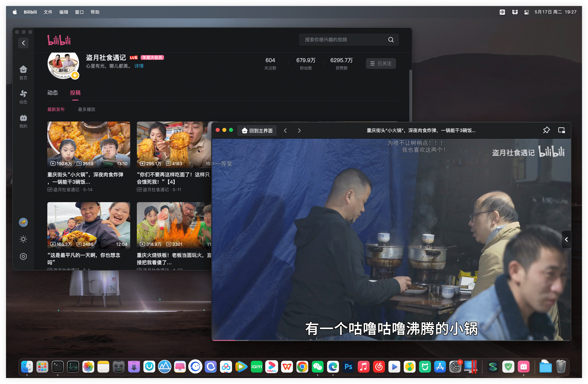Viewport: 588px width, 384px height.
Task: Switch to the 投稿 profile tab
Action: coord(75,93)
